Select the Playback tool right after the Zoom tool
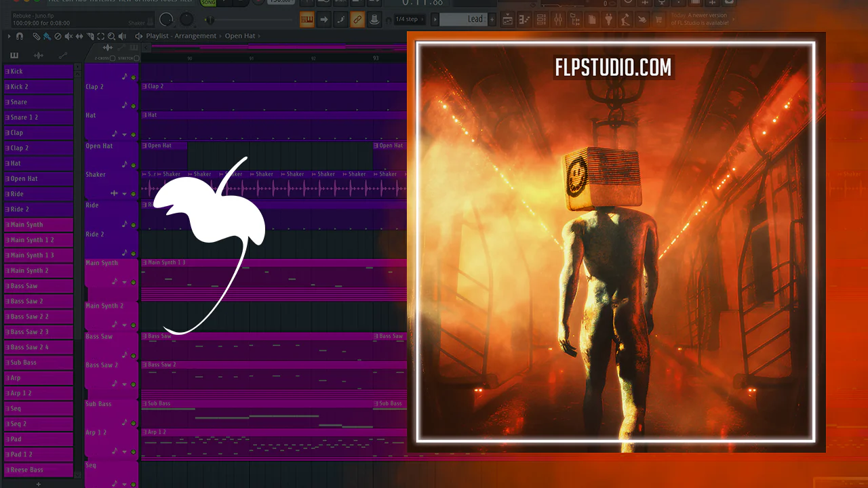 (x=122, y=36)
